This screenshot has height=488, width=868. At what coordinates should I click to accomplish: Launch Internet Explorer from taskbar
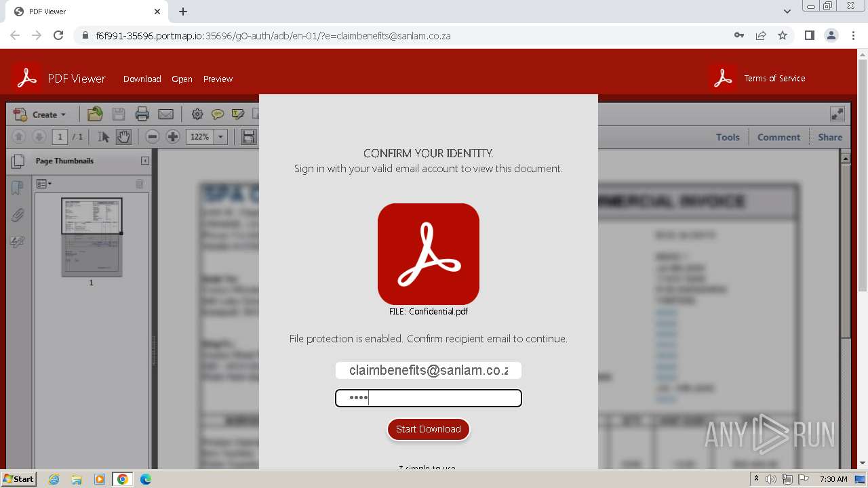(x=54, y=479)
